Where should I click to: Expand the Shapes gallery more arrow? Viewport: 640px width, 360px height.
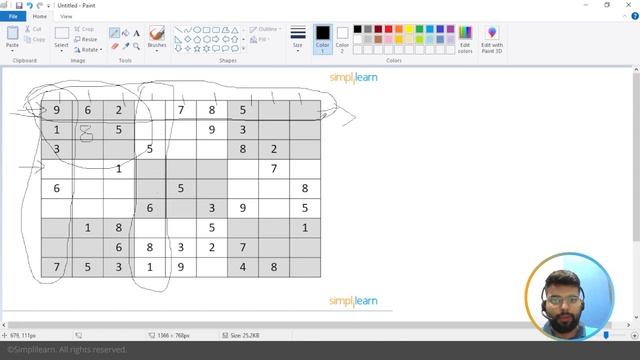(x=244, y=49)
